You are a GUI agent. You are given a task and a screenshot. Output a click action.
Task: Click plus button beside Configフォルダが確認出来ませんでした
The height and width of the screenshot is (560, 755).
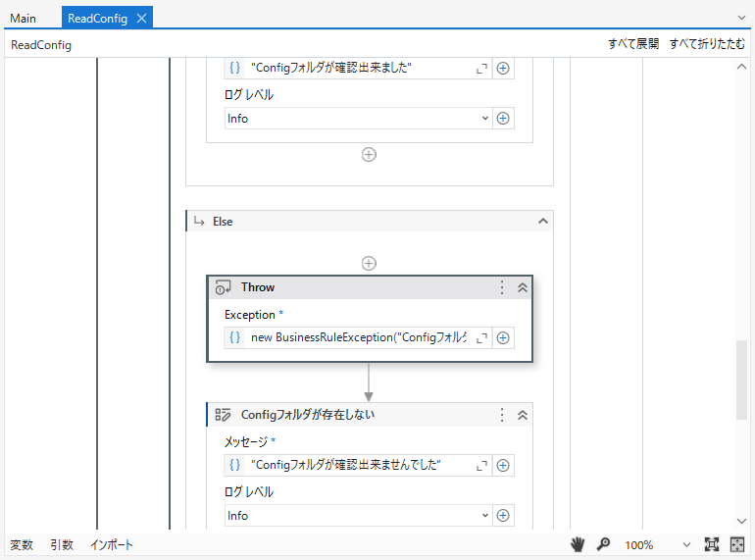click(503, 465)
